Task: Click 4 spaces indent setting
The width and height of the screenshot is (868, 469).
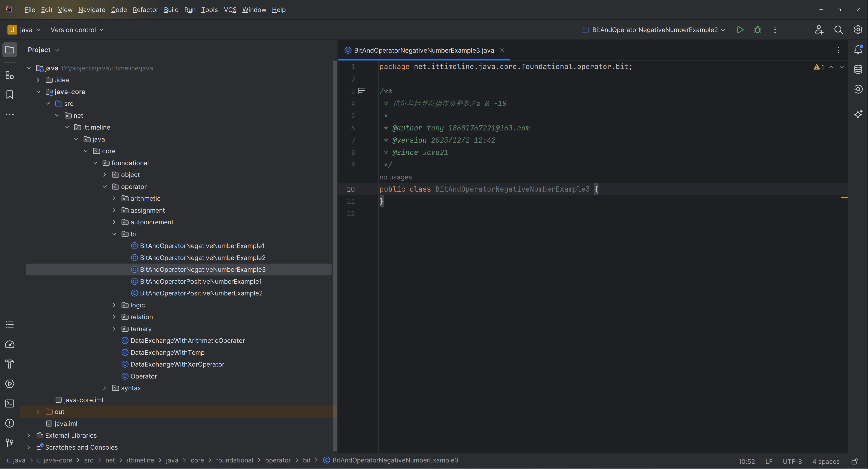Action: 826,461
